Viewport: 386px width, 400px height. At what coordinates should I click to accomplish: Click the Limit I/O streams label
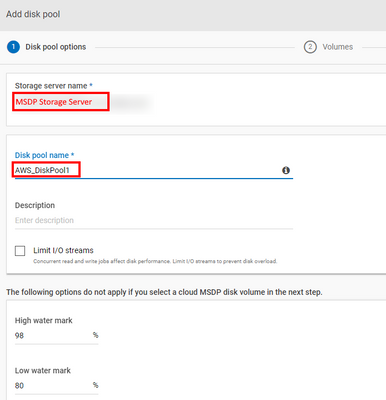point(63,250)
